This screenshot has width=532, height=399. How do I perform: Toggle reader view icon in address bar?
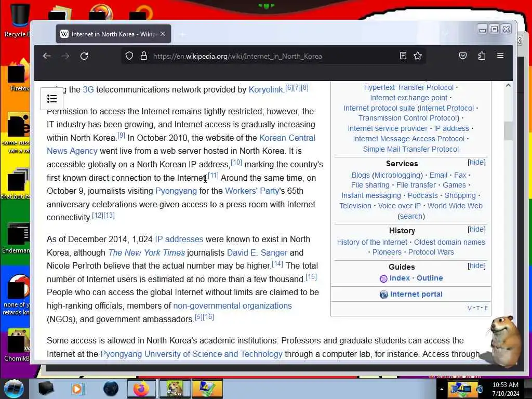(403, 56)
